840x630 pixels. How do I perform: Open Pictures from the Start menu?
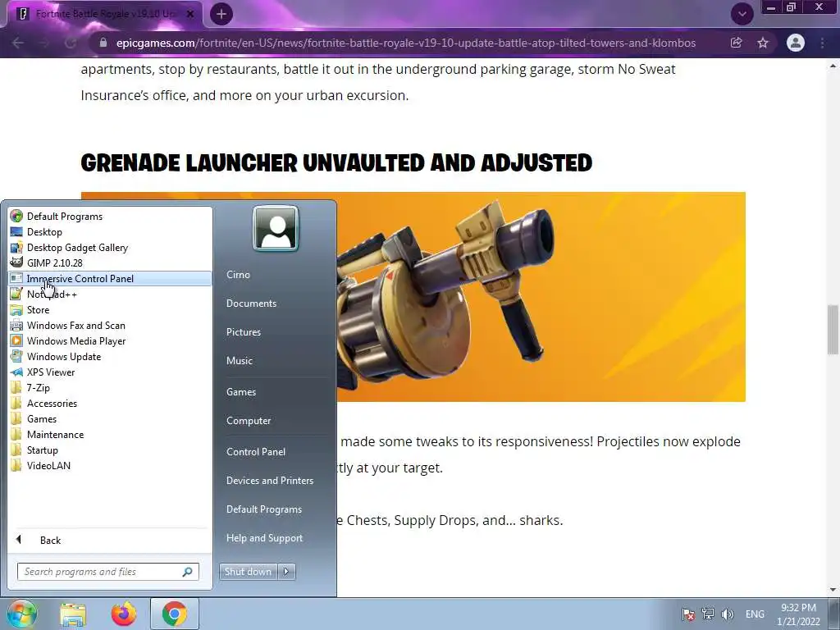pos(244,332)
